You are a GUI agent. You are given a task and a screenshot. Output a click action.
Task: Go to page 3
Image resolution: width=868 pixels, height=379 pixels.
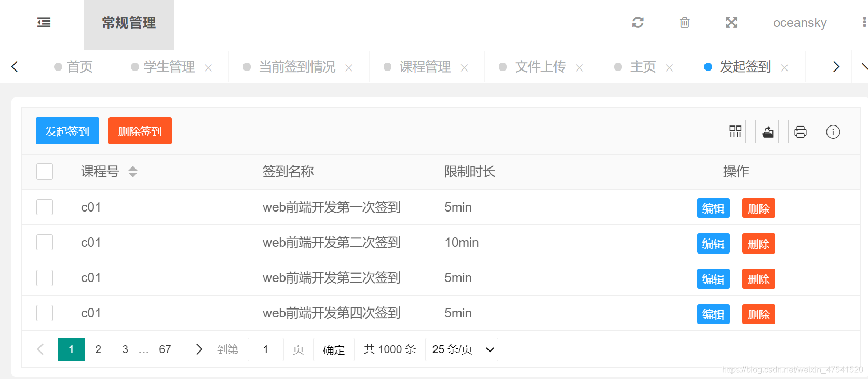coord(125,349)
